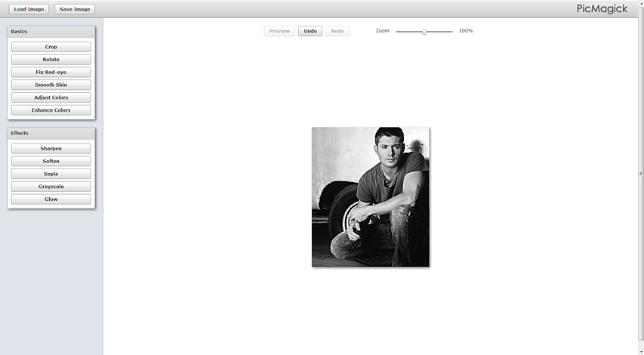
Task: Click the Zoom slider handle
Action: 424,32
